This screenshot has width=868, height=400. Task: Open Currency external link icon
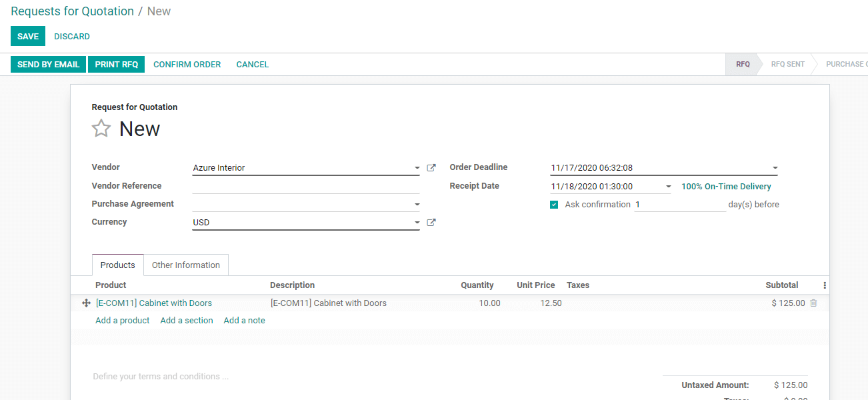point(431,223)
